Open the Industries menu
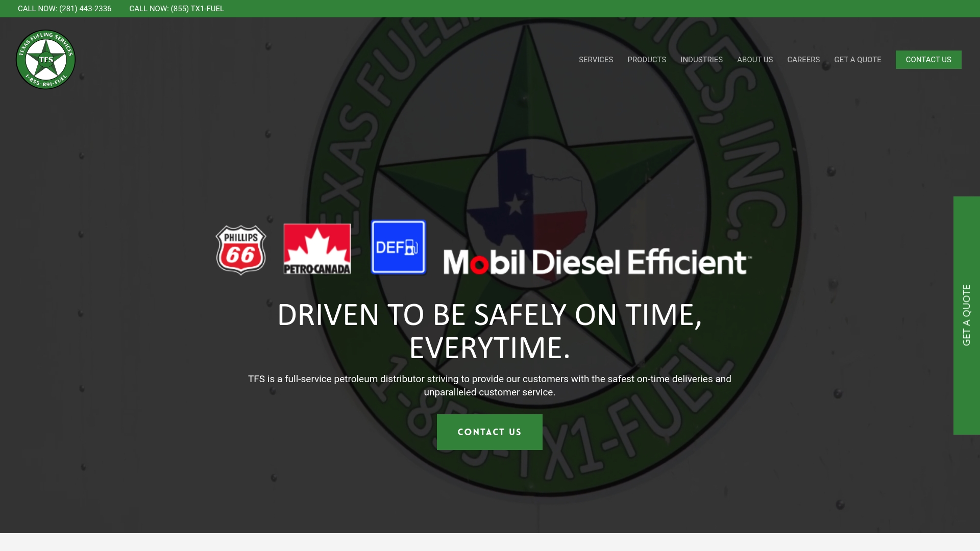Image resolution: width=980 pixels, height=551 pixels. [x=701, y=60]
